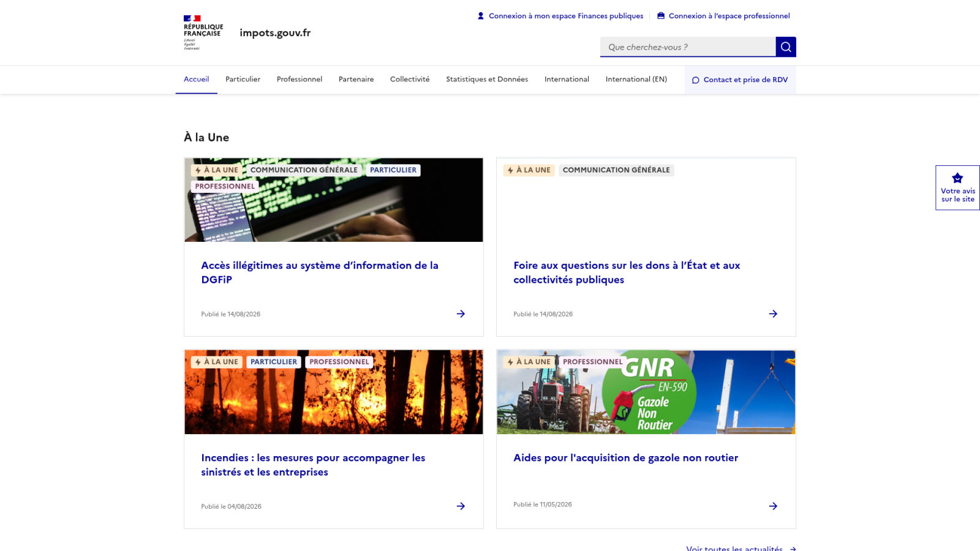
Task: Open the Particulier menu
Action: click(x=243, y=80)
